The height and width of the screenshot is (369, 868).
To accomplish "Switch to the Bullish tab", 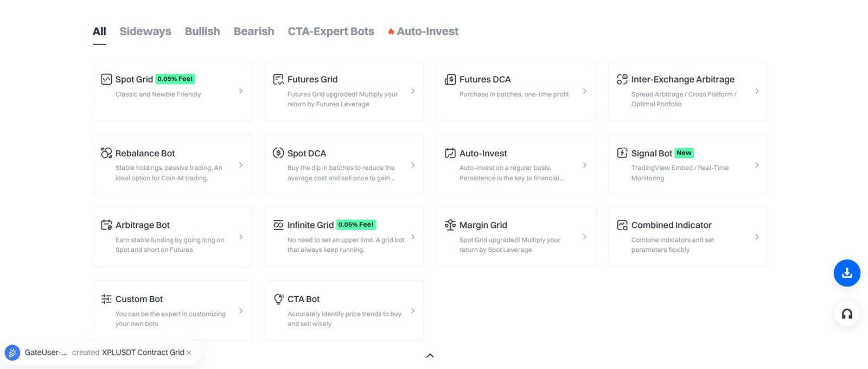I will [x=202, y=31].
